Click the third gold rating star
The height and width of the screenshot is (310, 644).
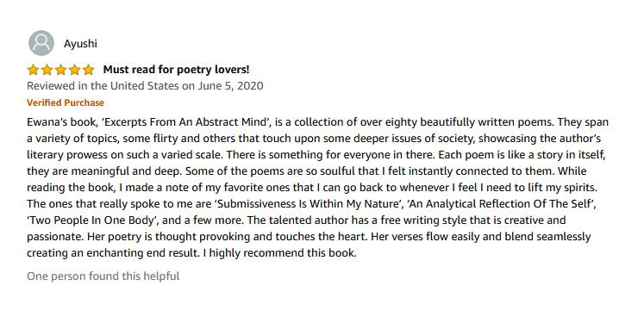pyautogui.click(x=61, y=70)
